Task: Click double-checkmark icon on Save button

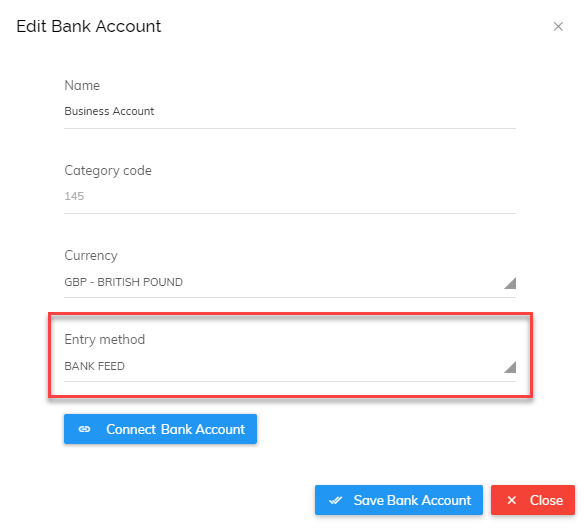Action: (x=335, y=500)
